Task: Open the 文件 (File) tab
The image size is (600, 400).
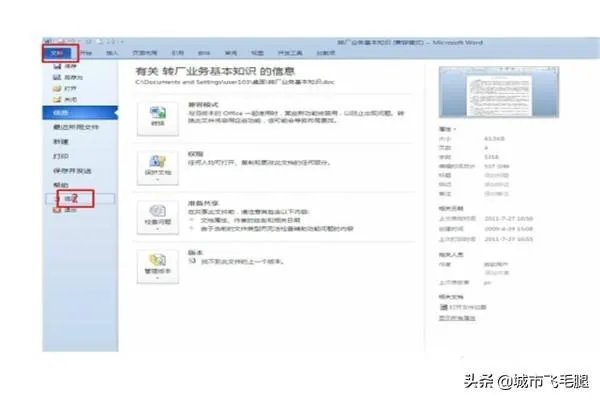Action: tap(58, 53)
